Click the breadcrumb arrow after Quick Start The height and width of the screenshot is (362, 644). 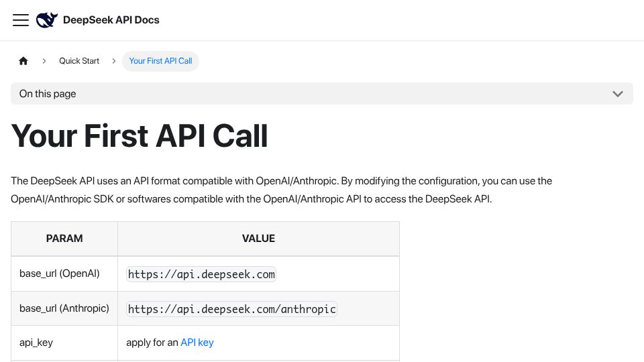[x=114, y=61]
